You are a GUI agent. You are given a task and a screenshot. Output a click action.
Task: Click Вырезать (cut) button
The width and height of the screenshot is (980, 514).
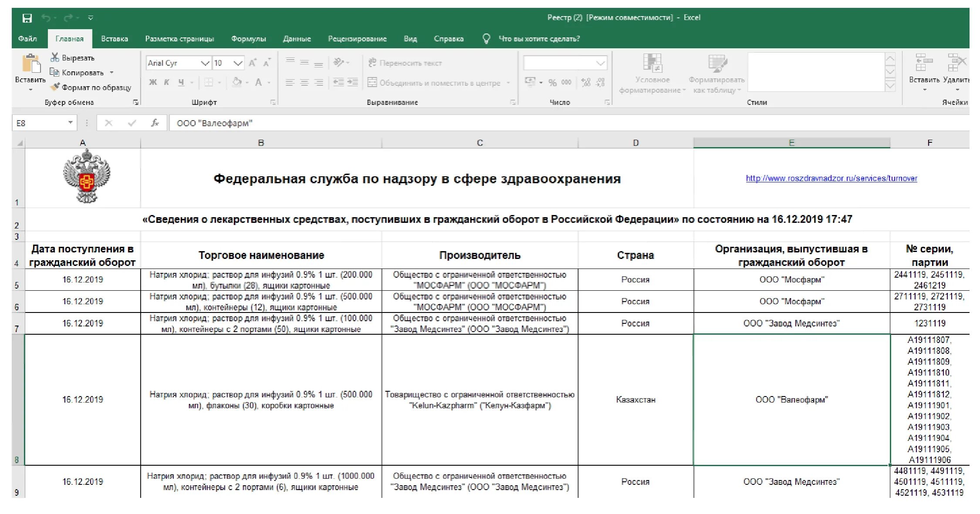(72, 57)
